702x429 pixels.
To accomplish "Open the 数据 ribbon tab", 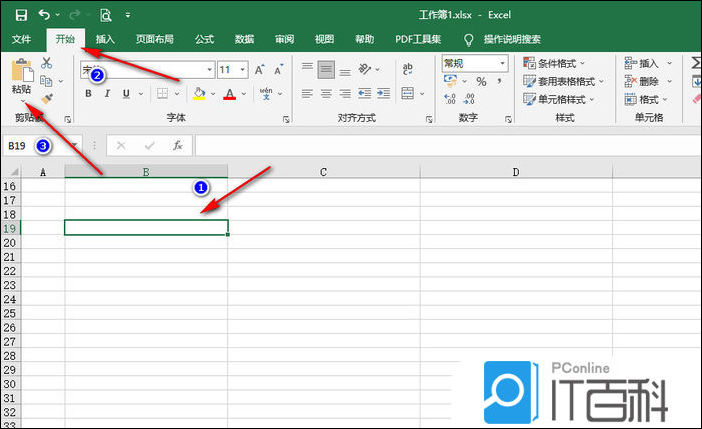I will (x=244, y=39).
